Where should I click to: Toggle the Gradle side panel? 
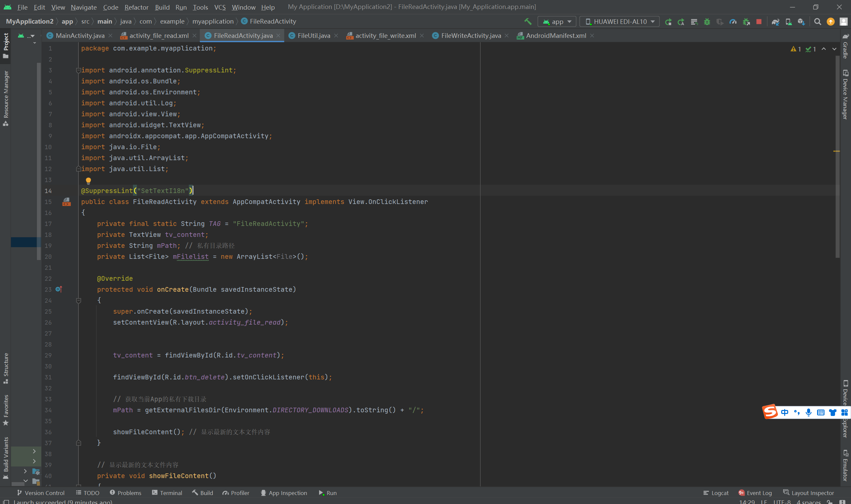click(x=845, y=46)
